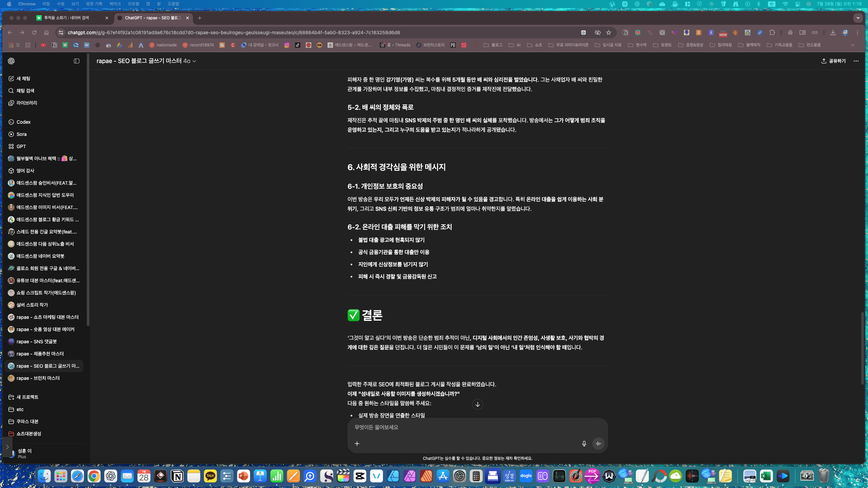This screenshot has width=868, height=488.
Task: Open 도움말 menu in menu bar
Action: pyautogui.click(x=173, y=4)
